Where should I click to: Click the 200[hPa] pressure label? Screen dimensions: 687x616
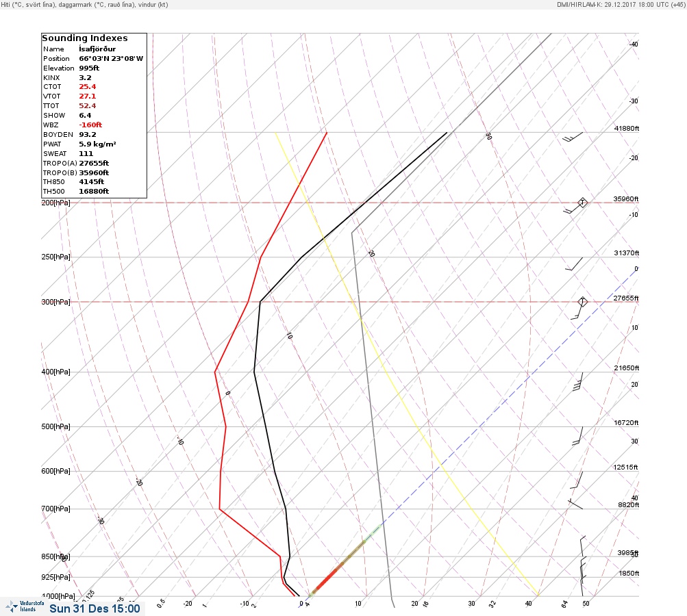[55, 203]
